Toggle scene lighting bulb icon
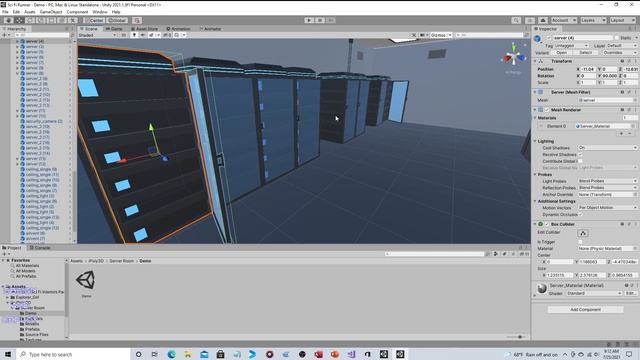 pyautogui.click(x=134, y=35)
